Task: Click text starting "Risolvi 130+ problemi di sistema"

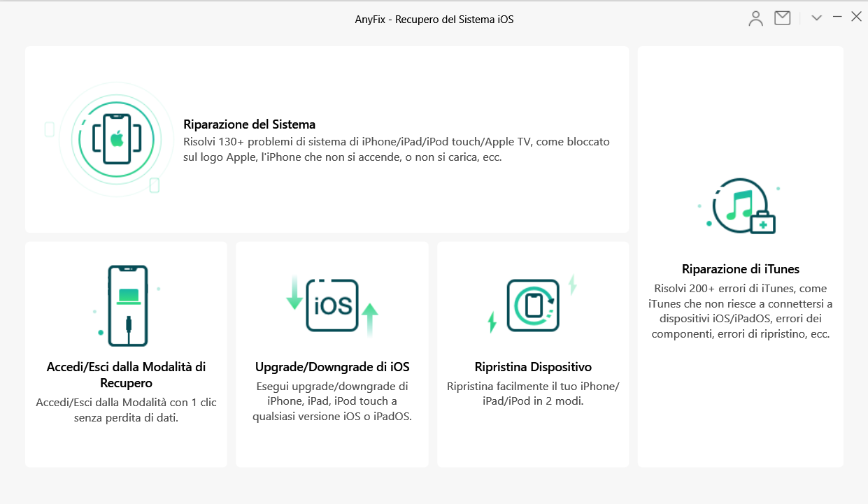Action: (x=397, y=150)
